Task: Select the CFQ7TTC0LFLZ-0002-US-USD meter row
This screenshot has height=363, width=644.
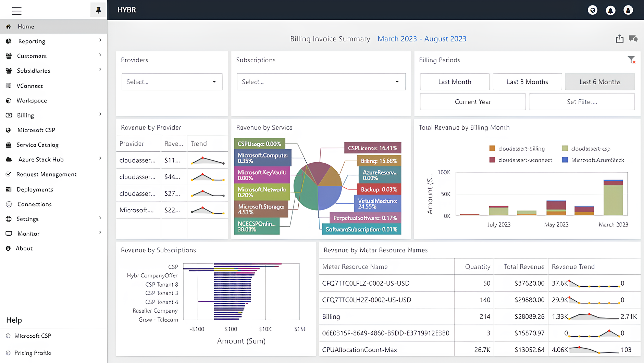Action: pos(366,283)
